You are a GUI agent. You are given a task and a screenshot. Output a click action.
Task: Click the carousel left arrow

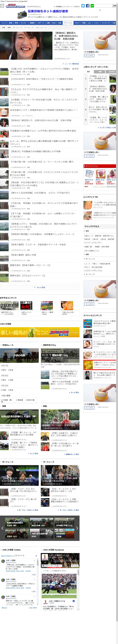tap(2, 528)
